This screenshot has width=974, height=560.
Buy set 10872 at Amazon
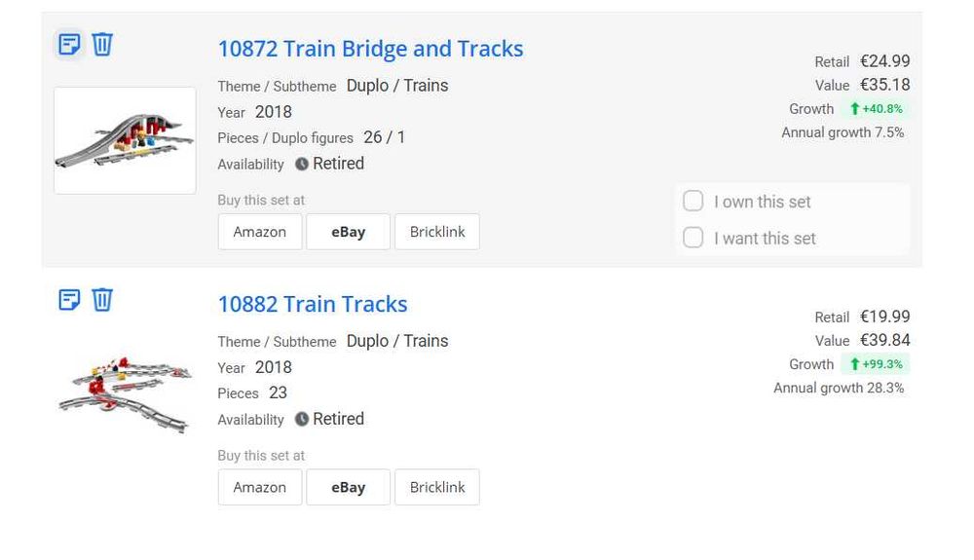click(259, 232)
